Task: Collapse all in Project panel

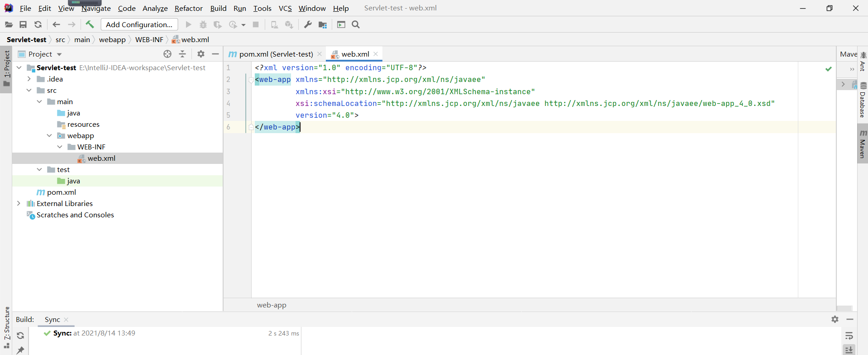Action: [x=182, y=54]
